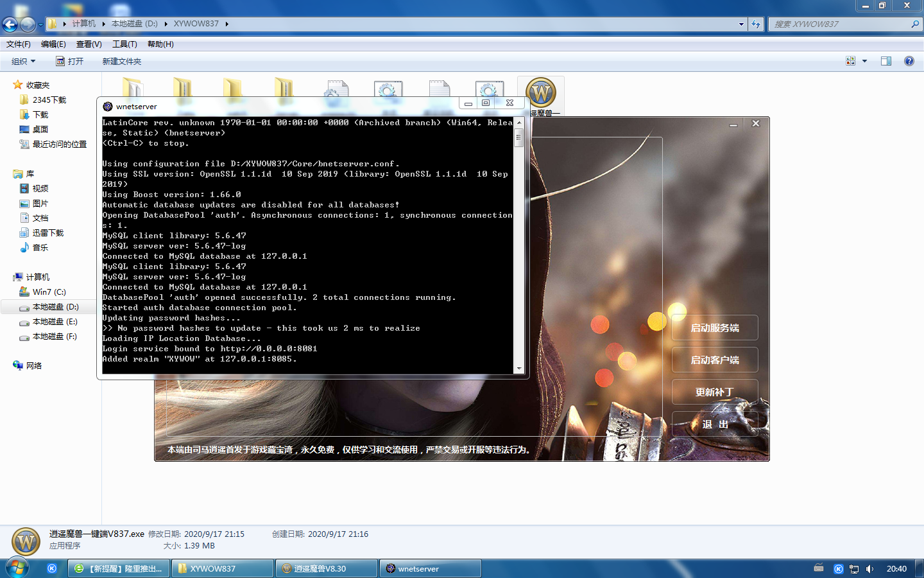Refresh the XYWOW837 folder view
Screen dimensions: 924x578
(x=756, y=24)
